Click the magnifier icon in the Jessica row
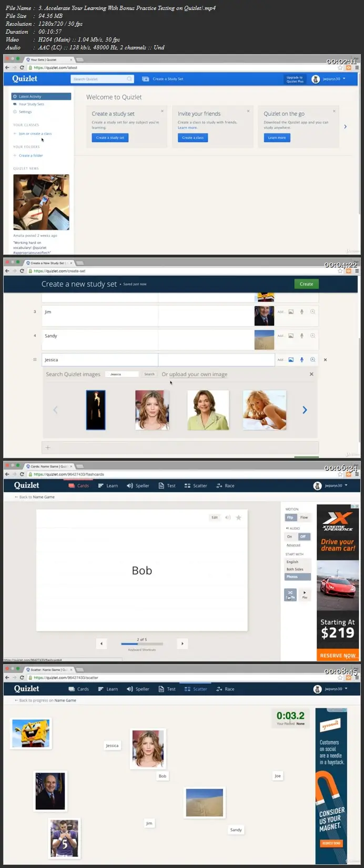Image resolution: width=364 pixels, height=868 pixels. (312, 360)
